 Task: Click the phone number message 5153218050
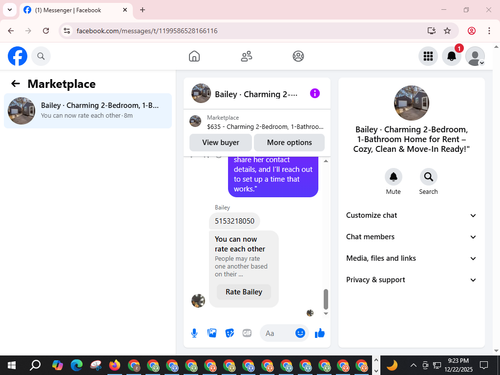pos(234,221)
